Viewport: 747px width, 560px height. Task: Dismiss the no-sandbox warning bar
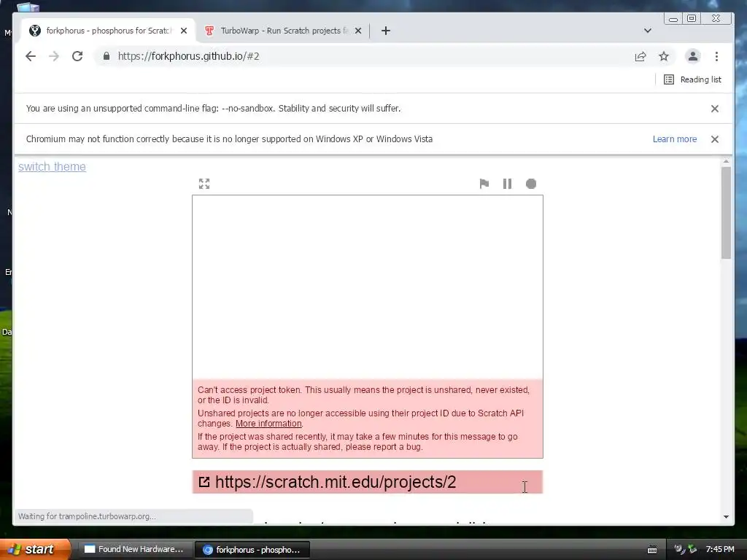715,109
